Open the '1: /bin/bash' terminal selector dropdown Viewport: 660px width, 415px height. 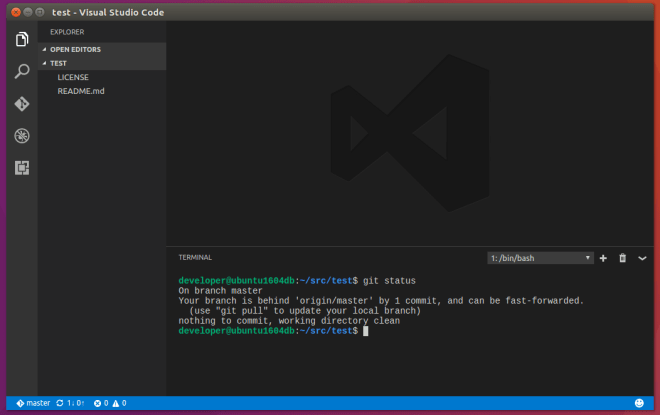(540, 258)
